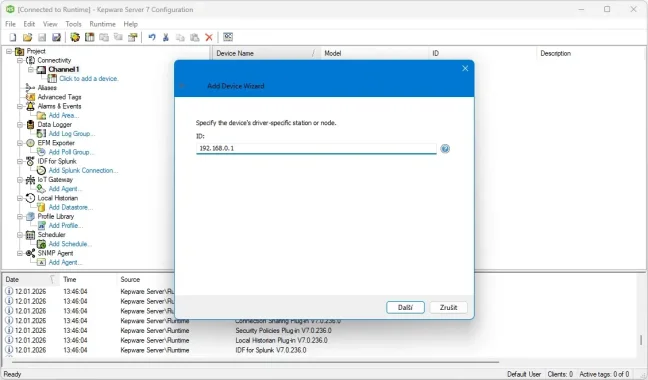Open the Tools menu

pyautogui.click(x=73, y=24)
